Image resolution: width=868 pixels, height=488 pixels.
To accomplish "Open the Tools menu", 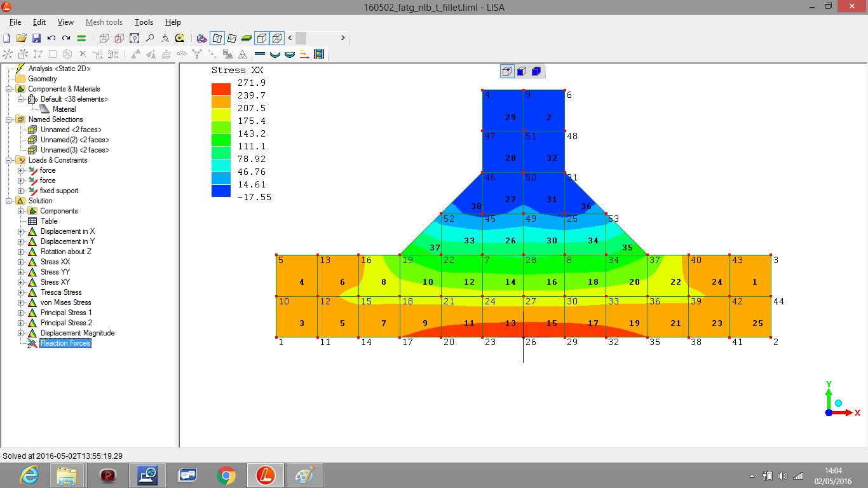I will pyautogui.click(x=144, y=22).
